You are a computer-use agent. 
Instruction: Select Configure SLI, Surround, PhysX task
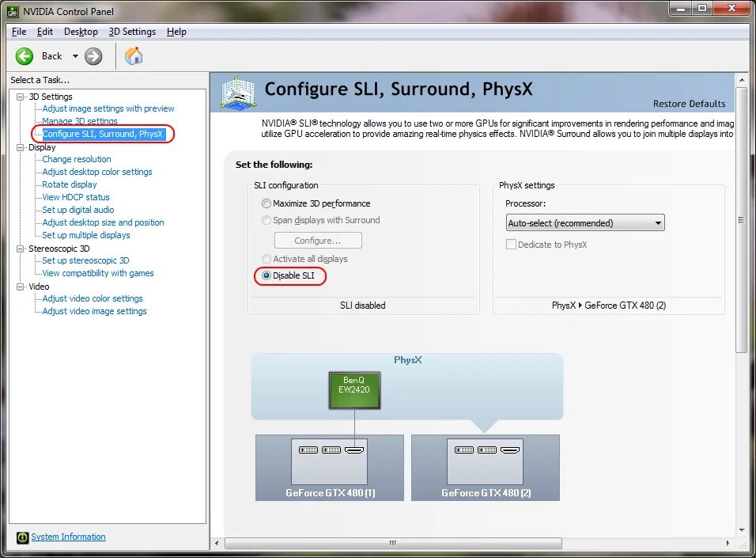coord(103,134)
